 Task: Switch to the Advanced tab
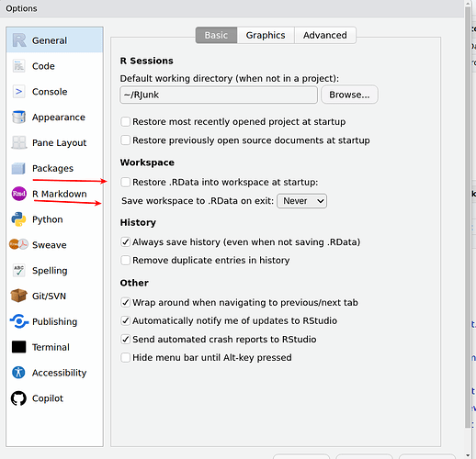tap(325, 35)
